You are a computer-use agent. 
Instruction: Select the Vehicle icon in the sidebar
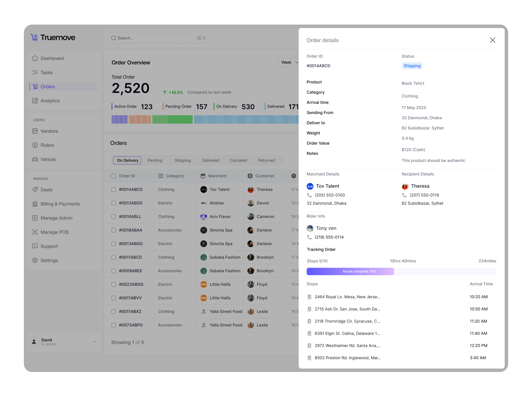35,159
